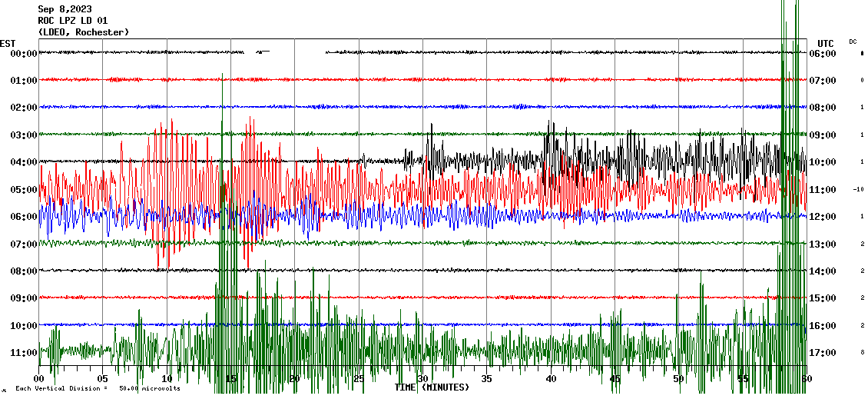
Task: Select the 06:00 UTC hour label
Action: click(x=823, y=54)
